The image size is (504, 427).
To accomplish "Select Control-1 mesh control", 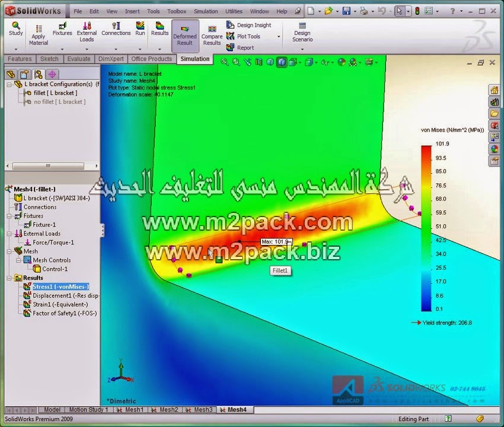I will [x=55, y=269].
